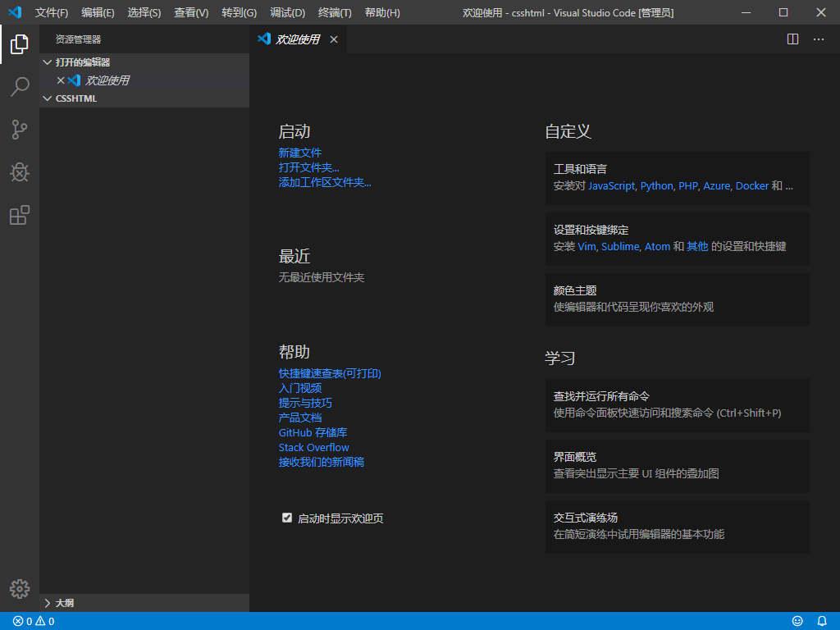Click the 添加工作区文件夹... link
Image resolution: width=840 pixels, height=630 pixels.
(x=325, y=183)
